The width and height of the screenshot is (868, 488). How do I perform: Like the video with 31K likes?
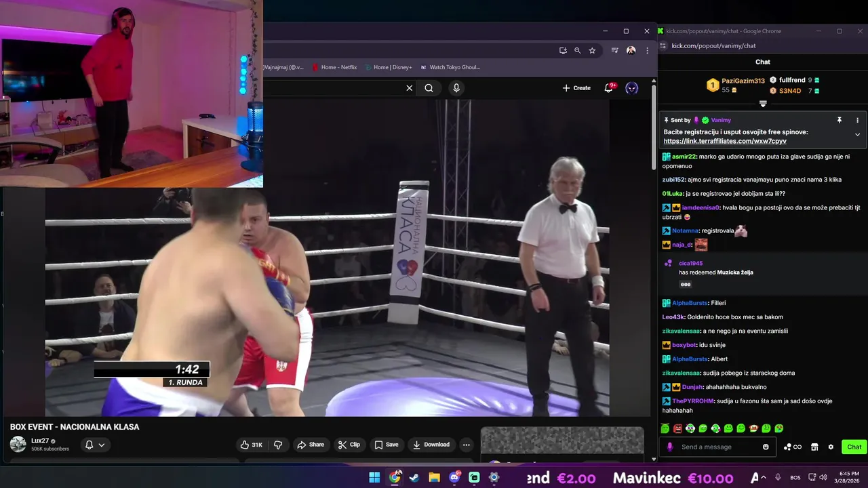(252, 445)
